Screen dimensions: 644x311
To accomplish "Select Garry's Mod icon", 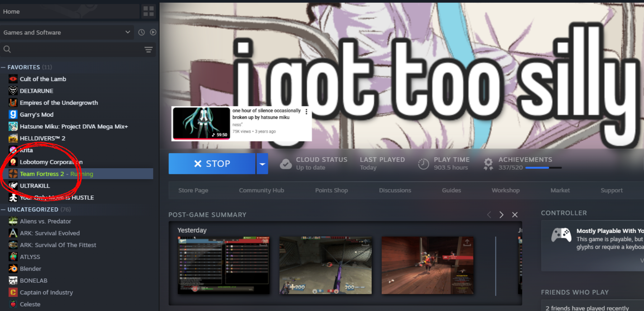I will 13,114.
